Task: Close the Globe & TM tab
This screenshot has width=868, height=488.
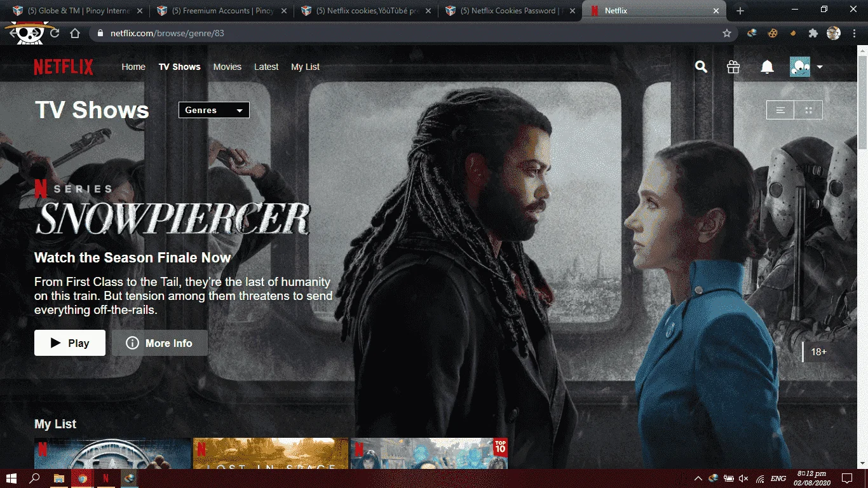Action: point(140,11)
